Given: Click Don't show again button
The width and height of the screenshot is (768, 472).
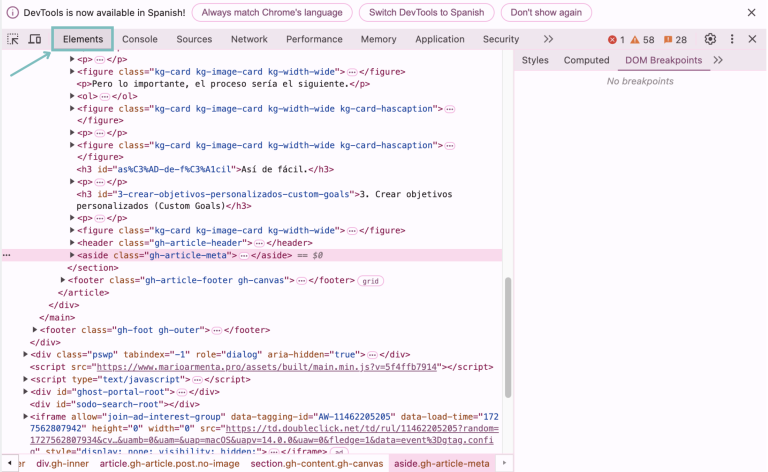Looking at the screenshot, I should tap(546, 13).
